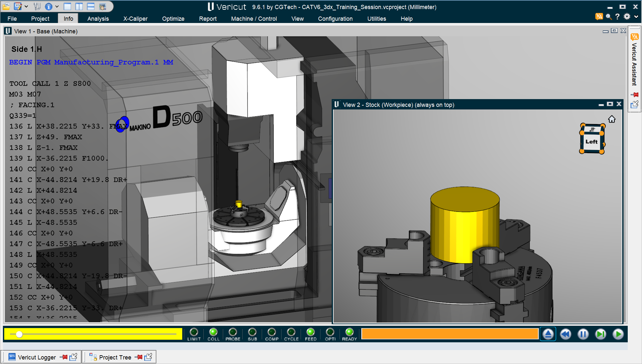Image resolution: width=642 pixels, height=364 pixels.
Task: Select the single view layout icon
Action: coord(67,6)
